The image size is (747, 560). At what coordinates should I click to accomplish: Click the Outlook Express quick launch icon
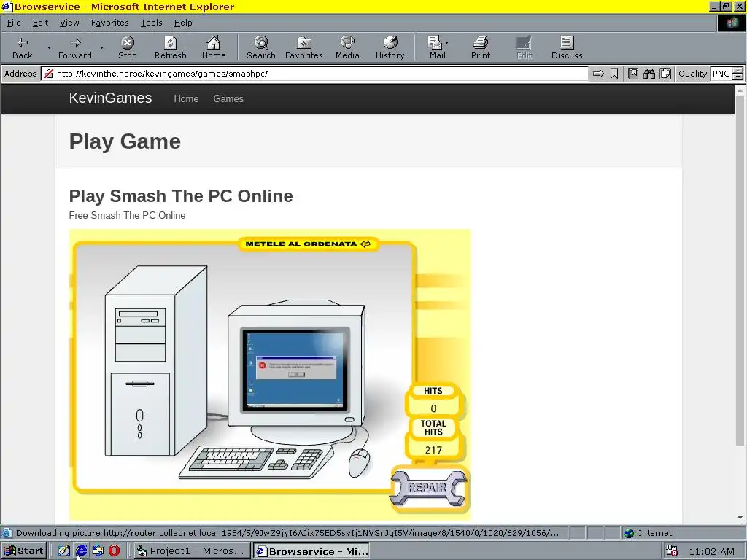tap(98, 551)
